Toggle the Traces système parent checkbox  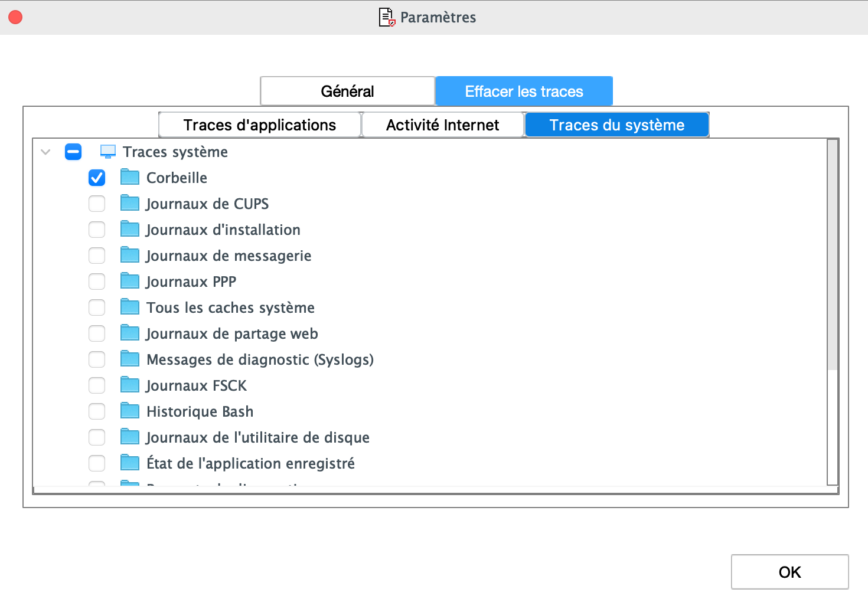pyautogui.click(x=73, y=152)
